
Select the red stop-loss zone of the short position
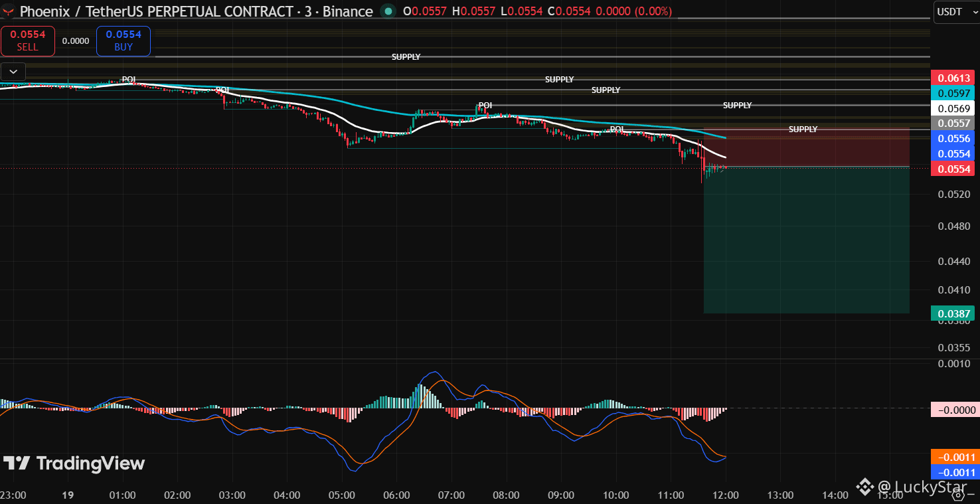807,147
